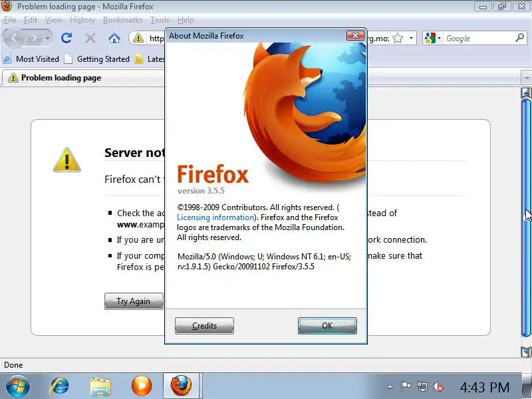The height and width of the screenshot is (399, 532).
Task: Click the warning site identity icon in address bar
Action: 138,38
